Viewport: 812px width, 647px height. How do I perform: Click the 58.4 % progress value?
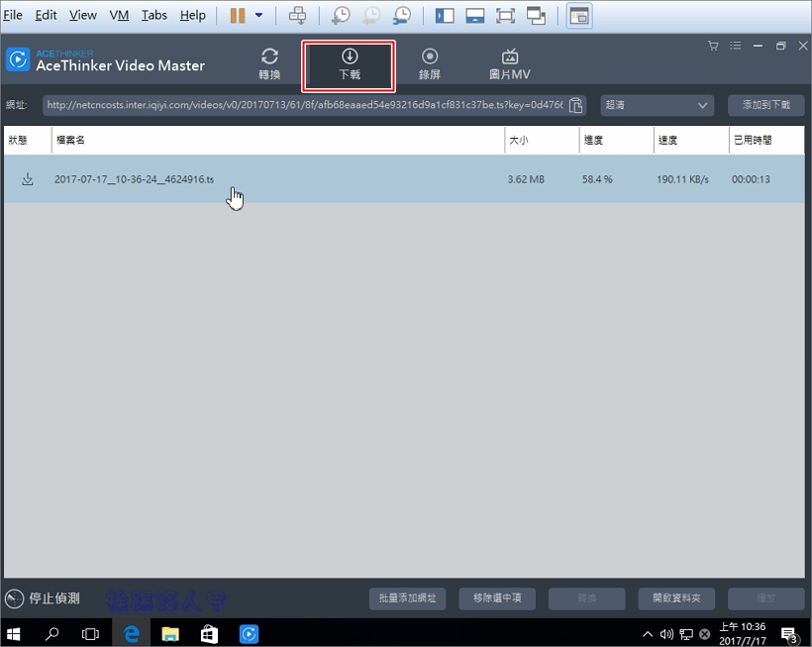pyautogui.click(x=597, y=179)
